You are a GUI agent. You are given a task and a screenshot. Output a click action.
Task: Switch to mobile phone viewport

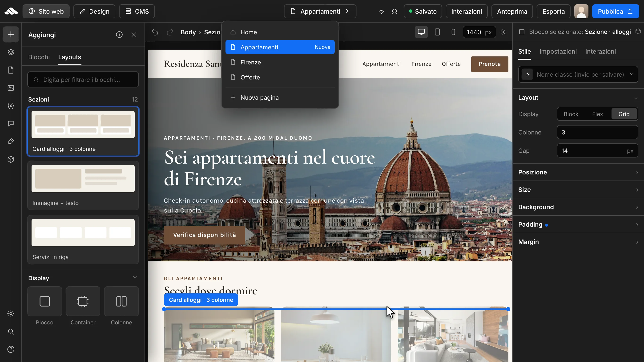click(x=453, y=32)
